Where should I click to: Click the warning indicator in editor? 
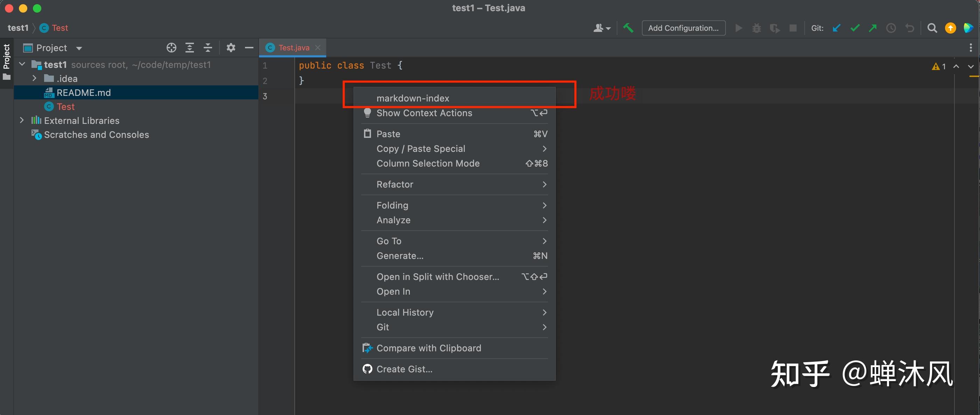pos(939,67)
